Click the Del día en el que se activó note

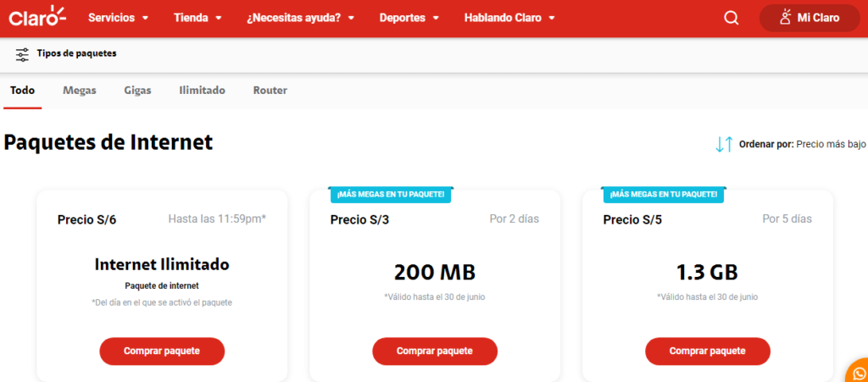(x=162, y=302)
